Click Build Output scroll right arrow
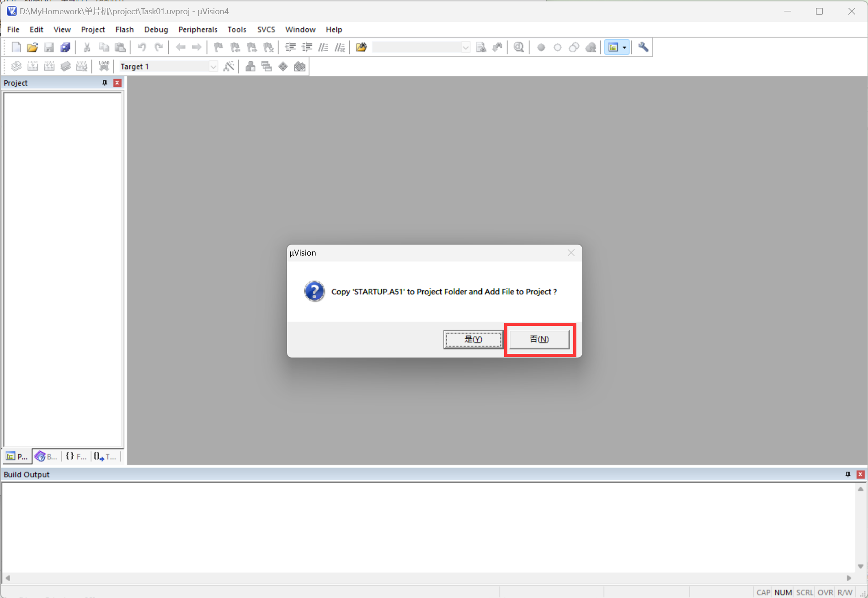The width and height of the screenshot is (868, 598). click(849, 578)
